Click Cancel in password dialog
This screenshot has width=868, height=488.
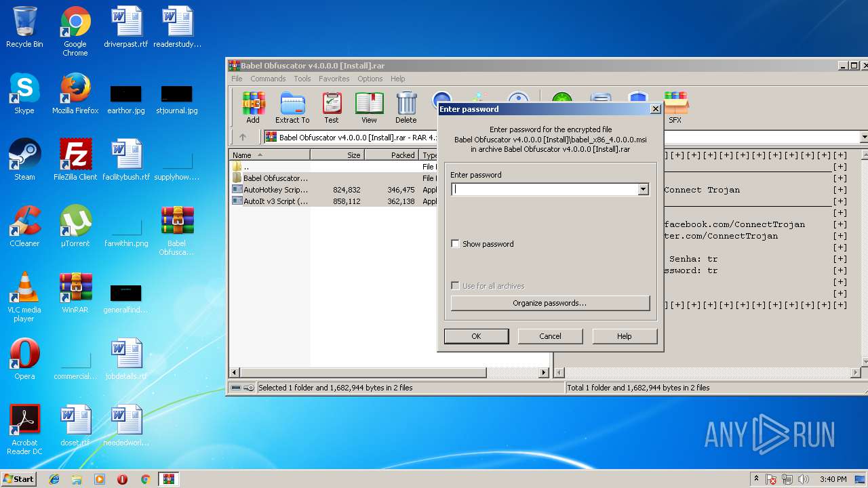550,336
